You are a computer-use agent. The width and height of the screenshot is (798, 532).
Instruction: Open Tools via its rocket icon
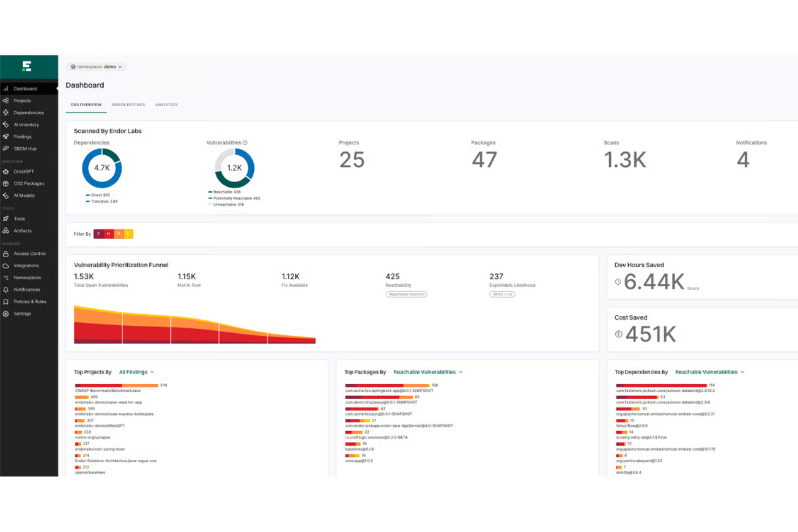(x=6, y=218)
